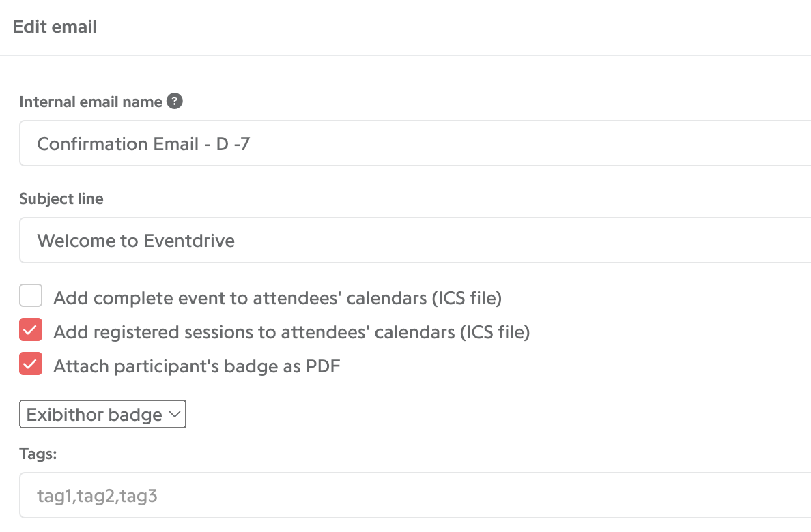Enable Add complete event to calendars checkbox
The image size is (811, 532).
click(x=31, y=296)
